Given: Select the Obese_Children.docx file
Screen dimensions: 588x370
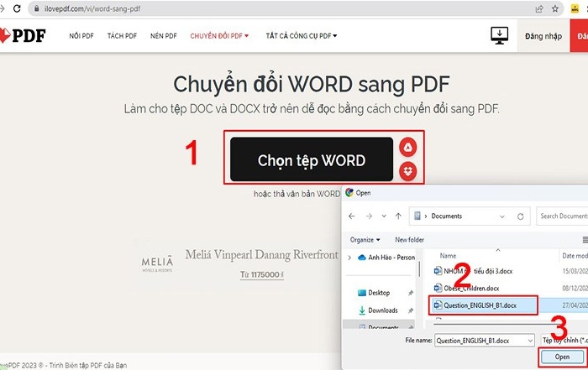Looking at the screenshot, I should [466, 289].
